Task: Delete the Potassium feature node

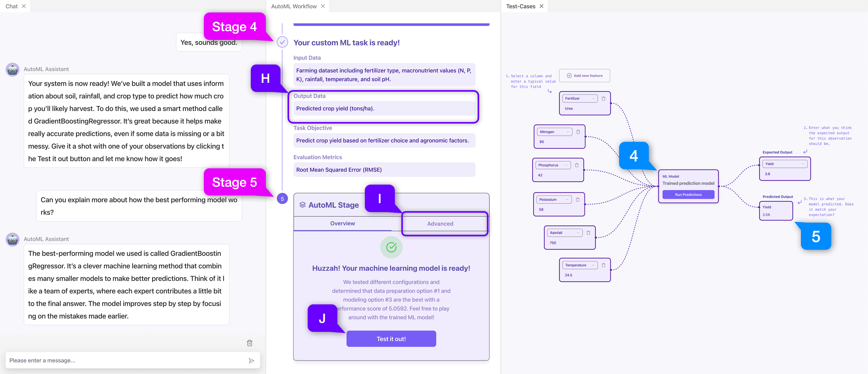Action: [578, 199]
